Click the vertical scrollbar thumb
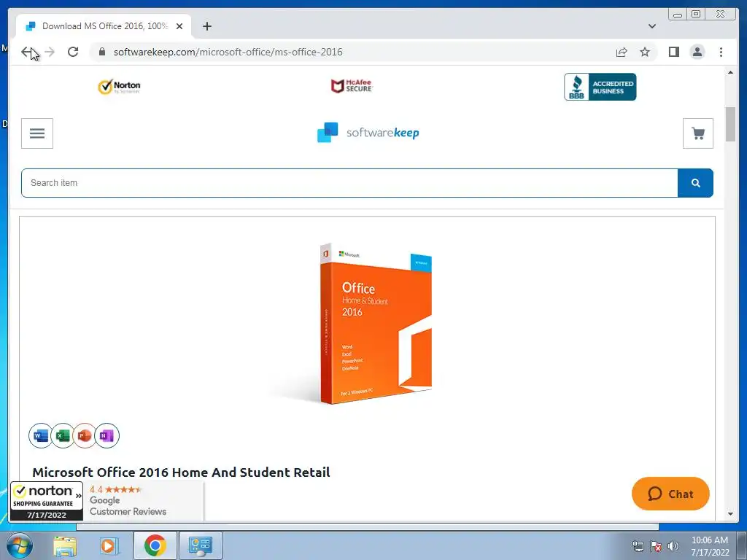This screenshot has height=560, width=747. point(730,124)
